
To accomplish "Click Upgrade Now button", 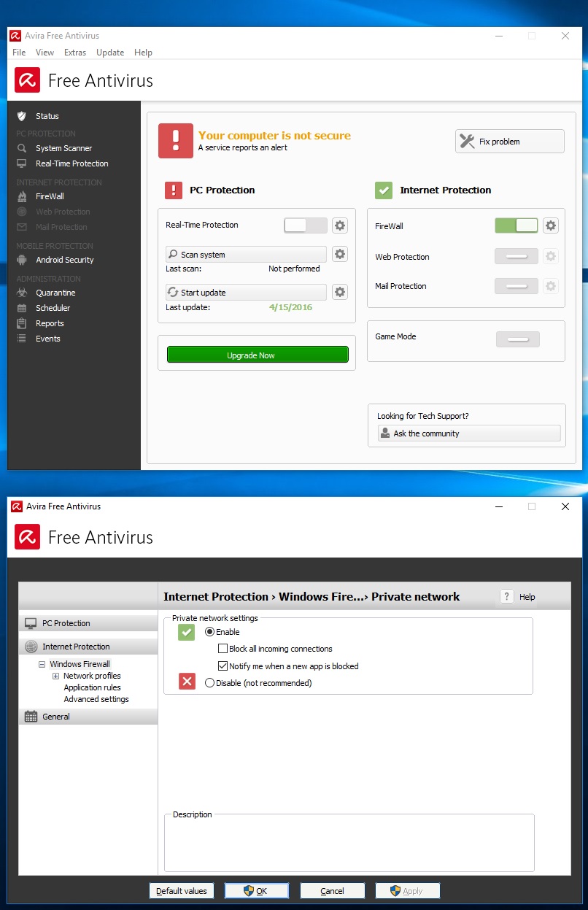I will (x=258, y=355).
